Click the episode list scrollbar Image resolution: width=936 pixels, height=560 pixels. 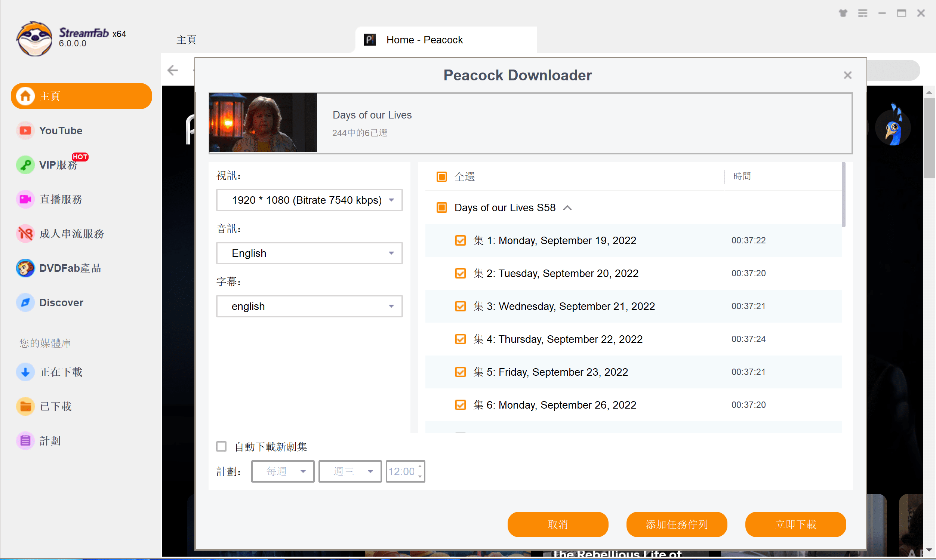coord(844,195)
